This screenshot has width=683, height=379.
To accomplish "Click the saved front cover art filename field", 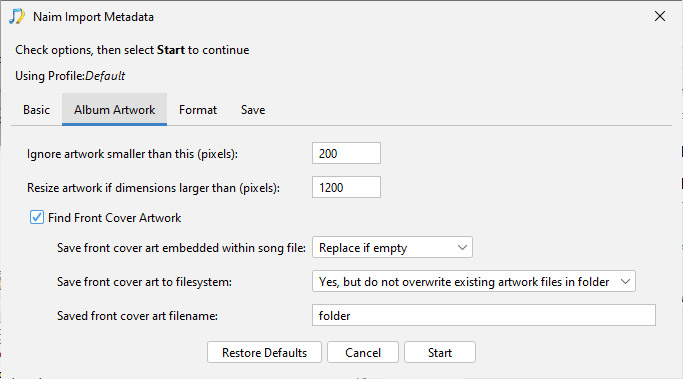I will [484, 315].
